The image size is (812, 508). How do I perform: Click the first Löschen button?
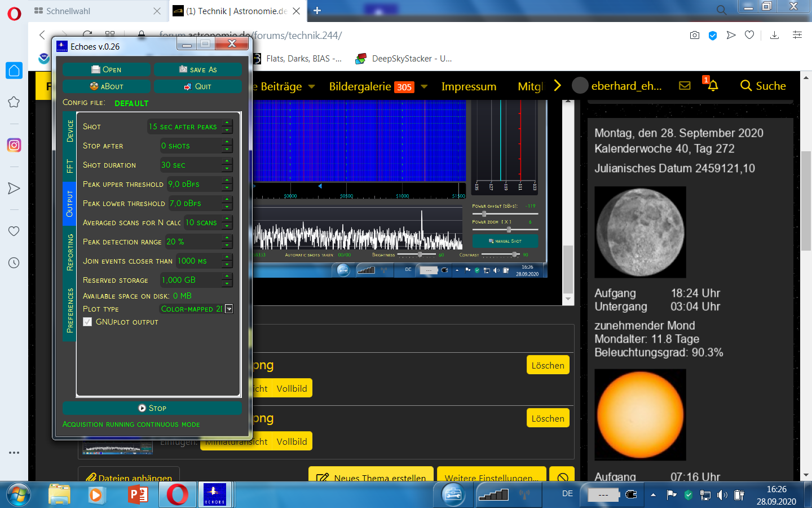(548, 365)
